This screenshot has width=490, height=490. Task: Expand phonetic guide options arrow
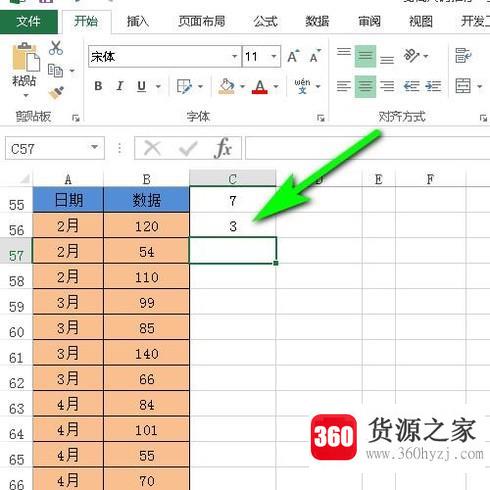pos(318,86)
